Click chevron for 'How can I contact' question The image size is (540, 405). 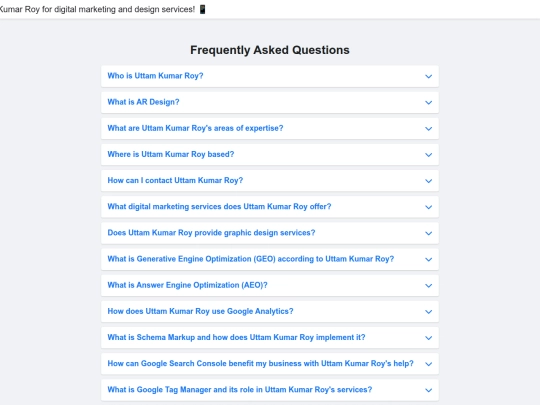[x=428, y=181]
